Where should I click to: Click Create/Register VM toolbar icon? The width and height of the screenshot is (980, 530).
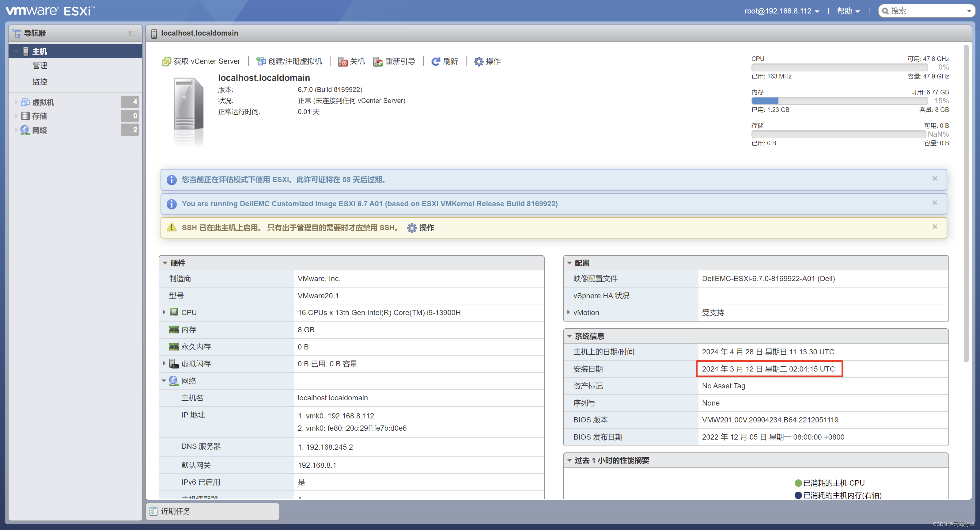[261, 61]
